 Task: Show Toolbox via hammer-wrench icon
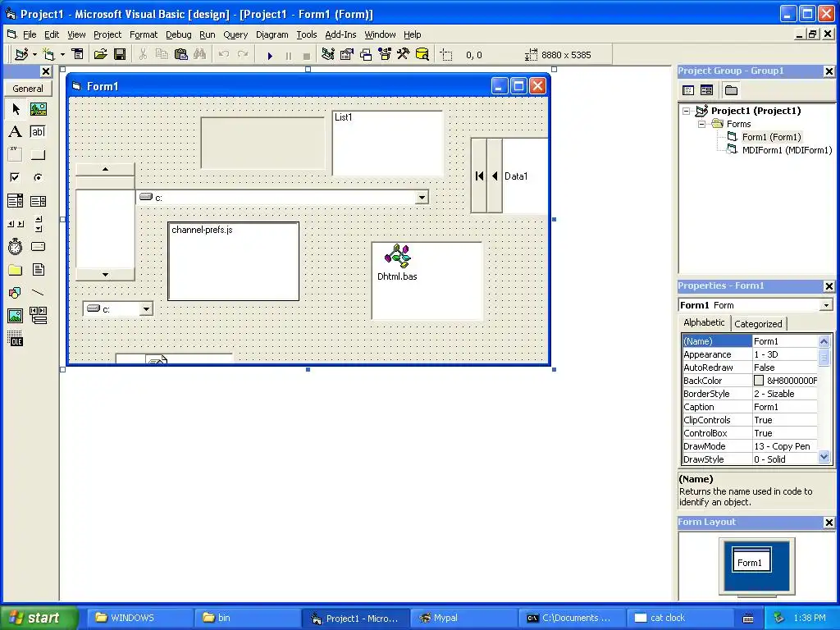click(x=404, y=55)
